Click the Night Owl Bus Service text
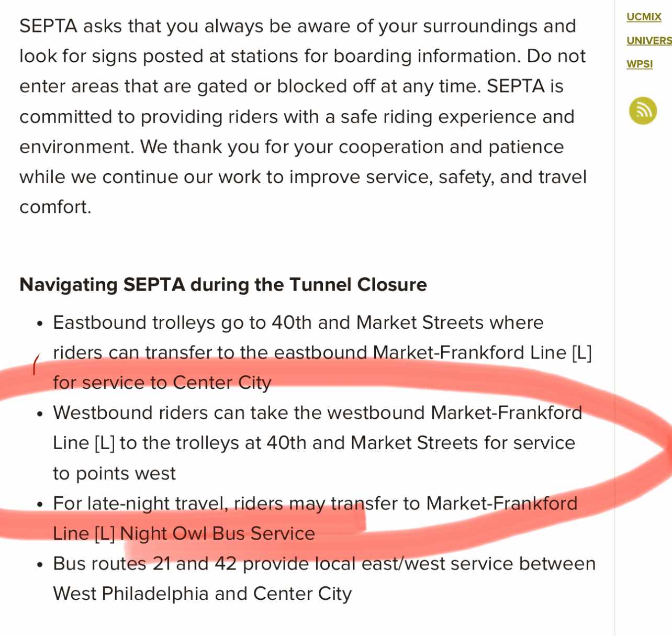 tap(217, 533)
